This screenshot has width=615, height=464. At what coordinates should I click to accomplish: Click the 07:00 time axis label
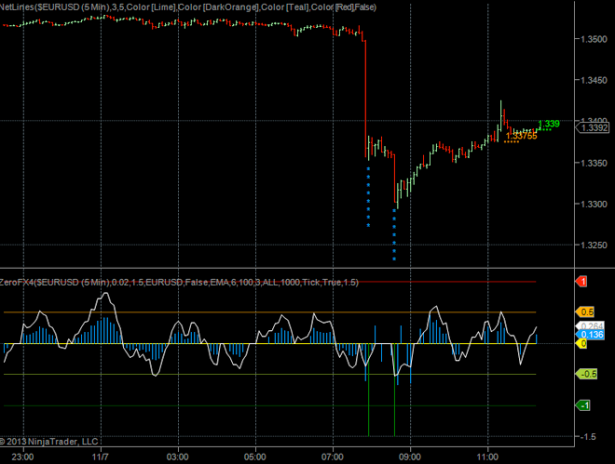coord(331,454)
